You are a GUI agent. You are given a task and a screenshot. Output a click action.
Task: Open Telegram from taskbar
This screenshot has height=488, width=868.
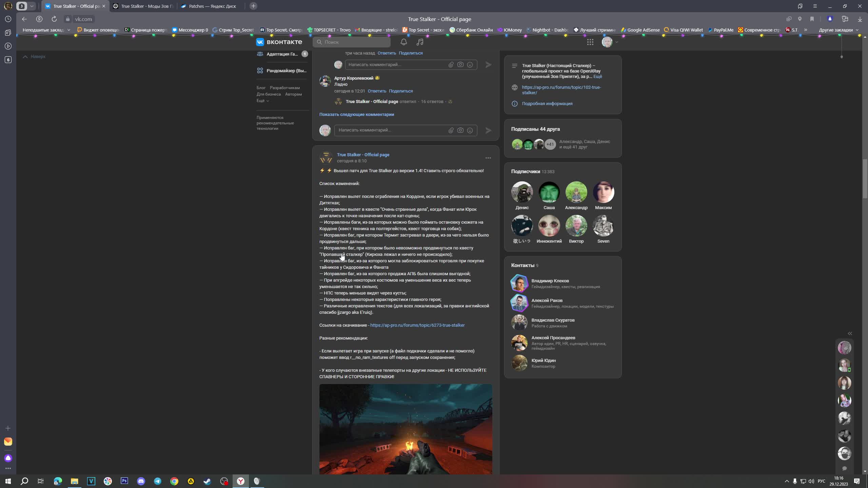158,481
